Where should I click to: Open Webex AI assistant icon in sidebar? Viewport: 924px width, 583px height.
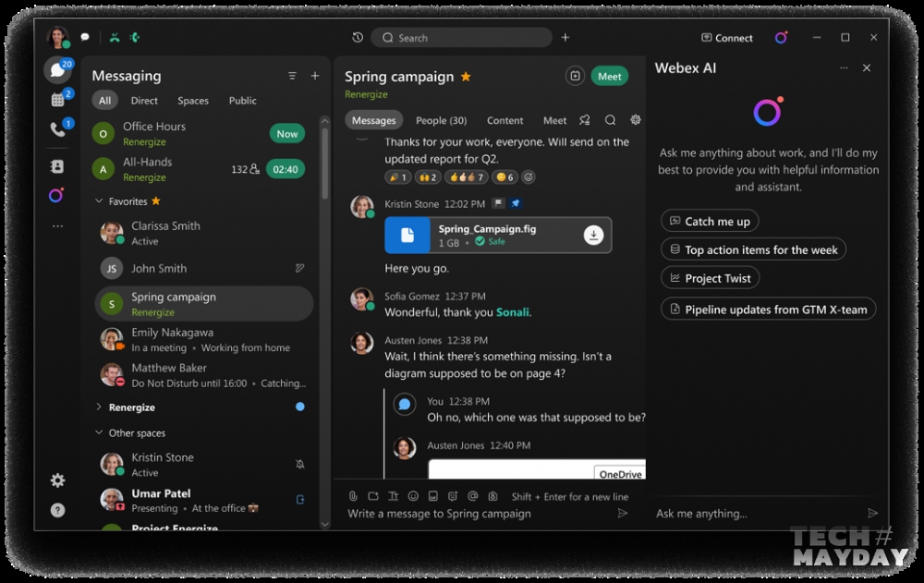pos(56,195)
